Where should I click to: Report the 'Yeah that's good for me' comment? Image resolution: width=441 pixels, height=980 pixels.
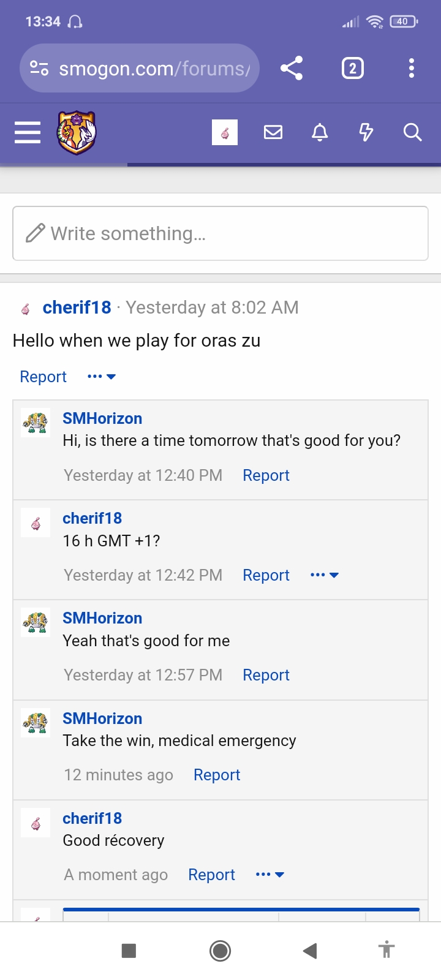[x=266, y=675]
